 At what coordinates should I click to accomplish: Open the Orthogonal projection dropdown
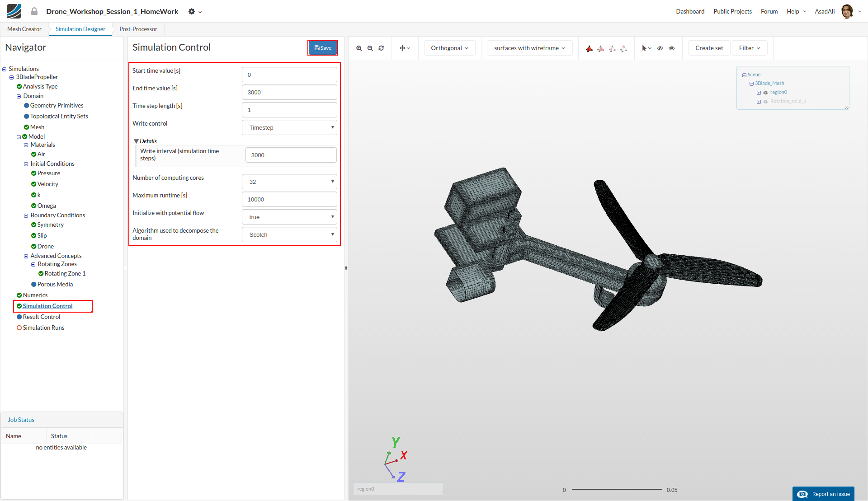[449, 48]
